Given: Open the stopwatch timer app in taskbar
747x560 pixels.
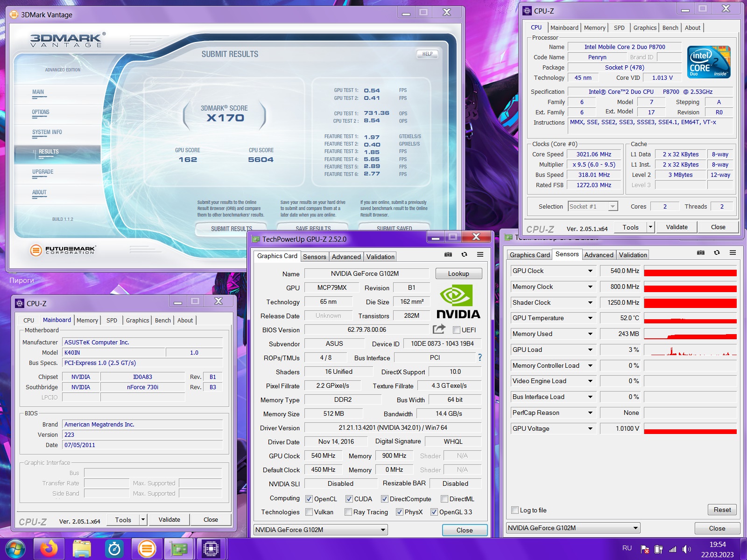Looking at the screenshot, I should [114, 549].
